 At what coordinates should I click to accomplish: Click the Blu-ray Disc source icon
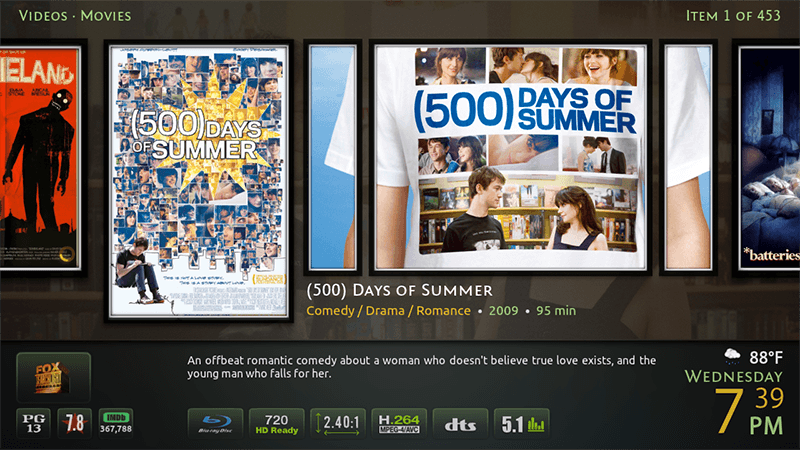pos(215,423)
